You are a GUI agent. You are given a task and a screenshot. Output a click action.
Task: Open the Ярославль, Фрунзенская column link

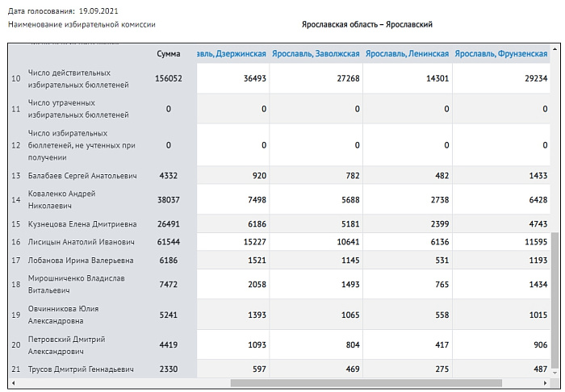[501, 54]
